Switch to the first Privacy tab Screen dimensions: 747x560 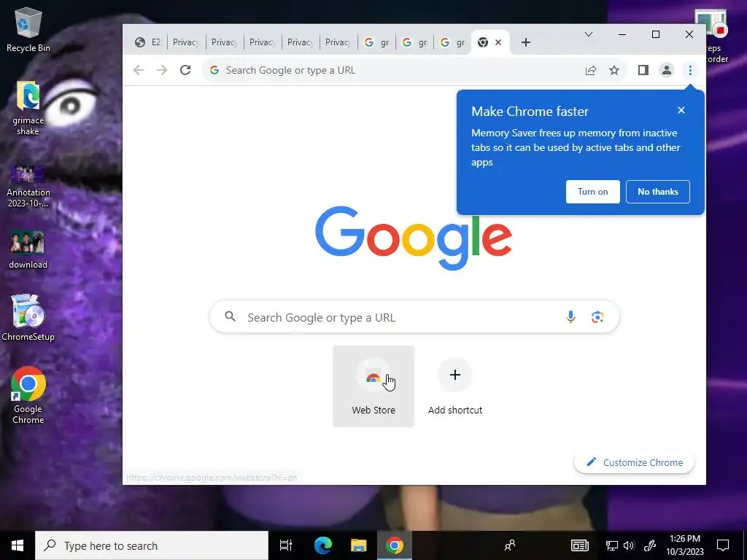click(x=186, y=42)
